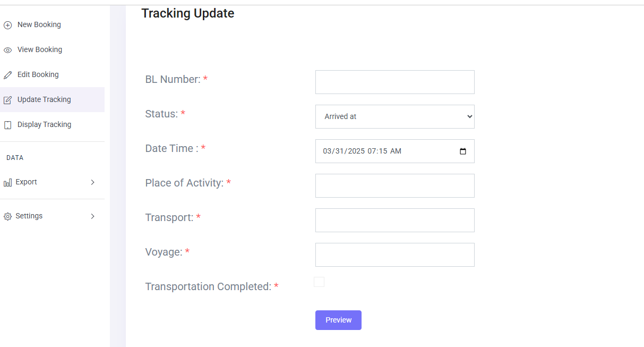Viewport: 644px width, 347px height.
Task: Click the New Booking plus icon
Action: (x=7, y=25)
